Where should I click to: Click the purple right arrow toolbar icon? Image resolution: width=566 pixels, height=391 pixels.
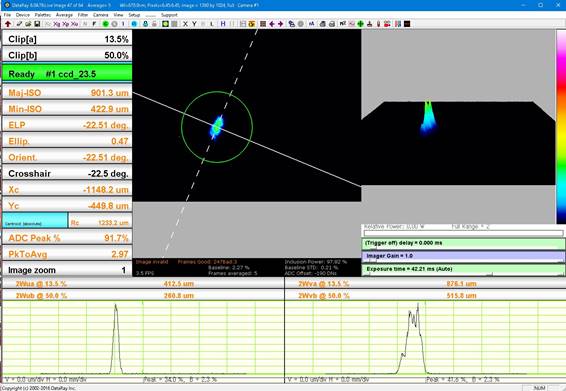280,24
